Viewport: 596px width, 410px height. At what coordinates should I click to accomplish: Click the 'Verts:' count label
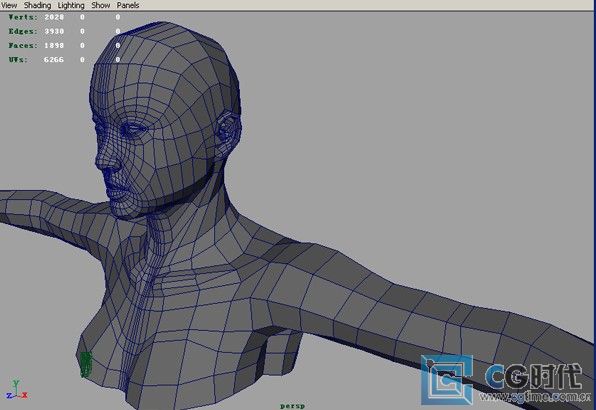tap(23, 17)
